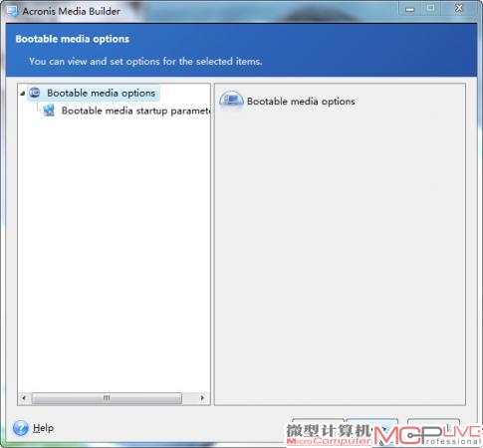This screenshot has width=483, height=448.
Task: Click the horizontal scrollbar thumb in tree pane
Action: [107, 397]
